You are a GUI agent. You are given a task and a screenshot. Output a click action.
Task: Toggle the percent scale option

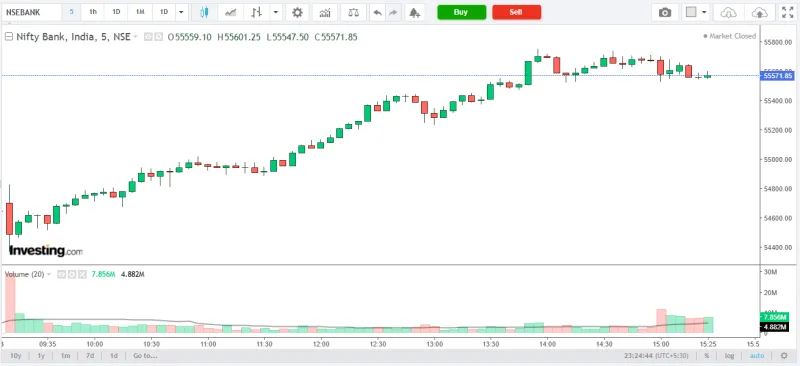[x=707, y=356]
